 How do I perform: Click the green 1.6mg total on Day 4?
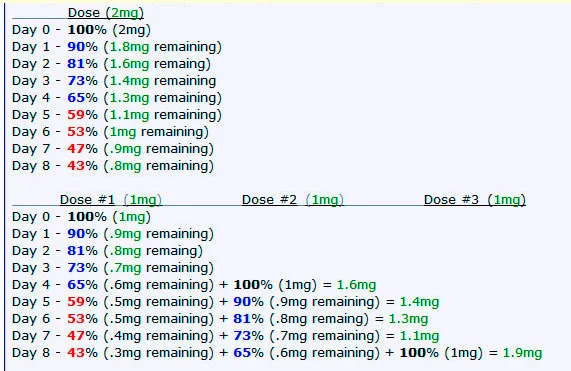(x=357, y=285)
